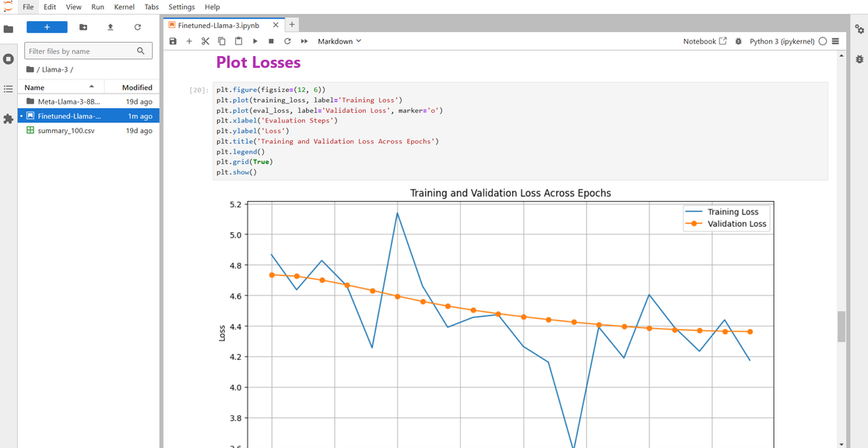Viewport: 868px width, 448px height.
Task: Sort files by Modified column header
Action: tap(132, 87)
